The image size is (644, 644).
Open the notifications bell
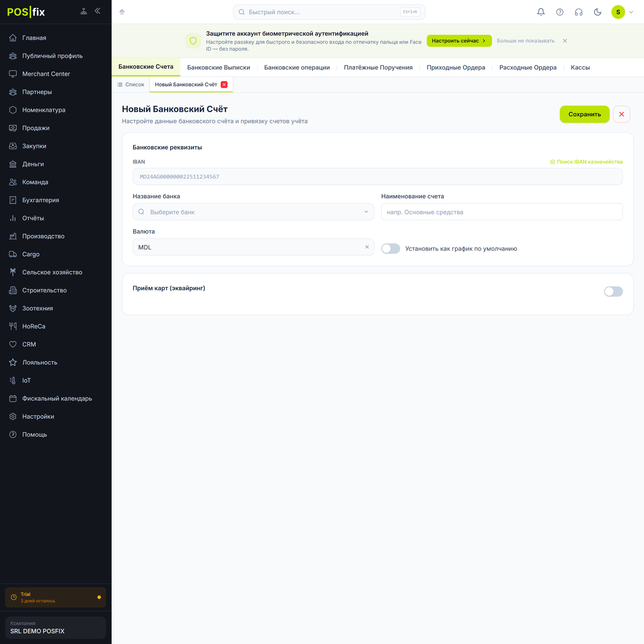point(541,12)
